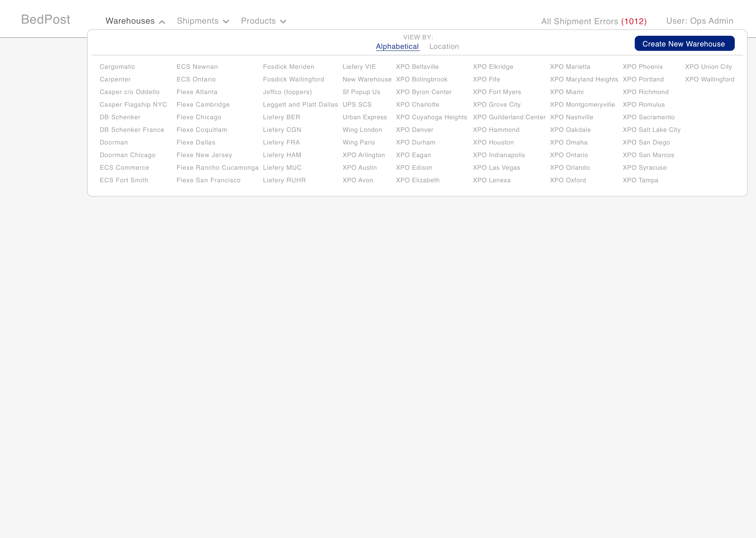Screen dimensions: 756x538
Task: Open All Shipment Errors (1012)
Action: point(594,21)
